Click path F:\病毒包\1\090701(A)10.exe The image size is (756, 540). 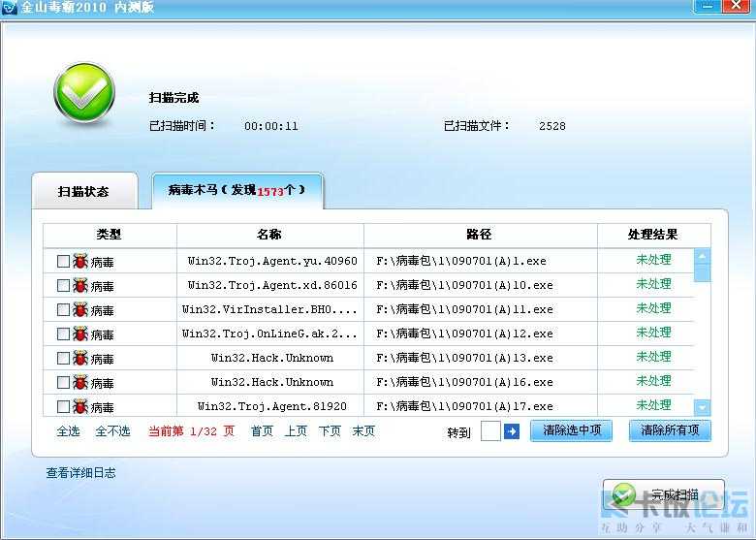(x=464, y=285)
